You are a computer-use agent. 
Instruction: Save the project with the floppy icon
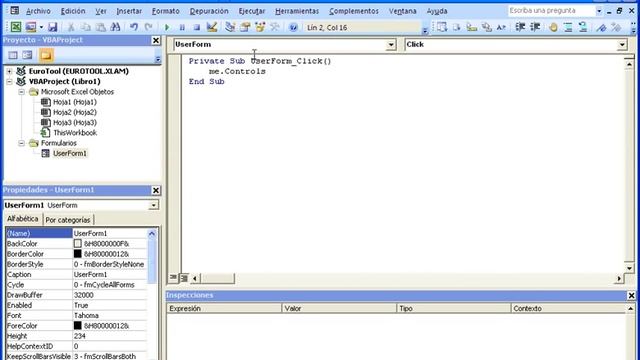(x=53, y=27)
